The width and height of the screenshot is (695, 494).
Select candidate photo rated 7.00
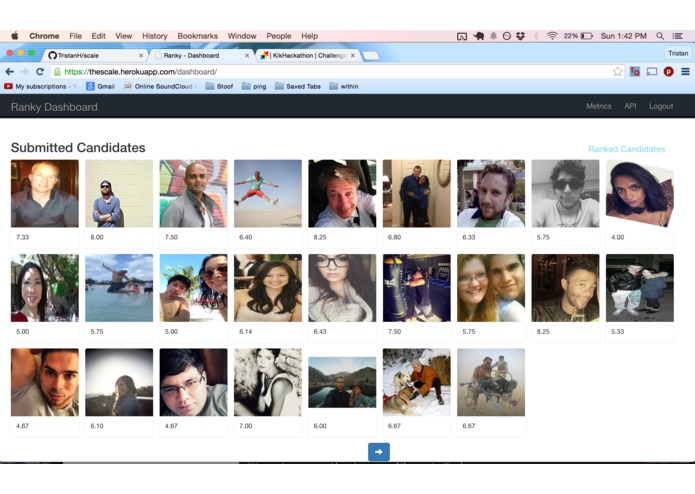coord(268,382)
